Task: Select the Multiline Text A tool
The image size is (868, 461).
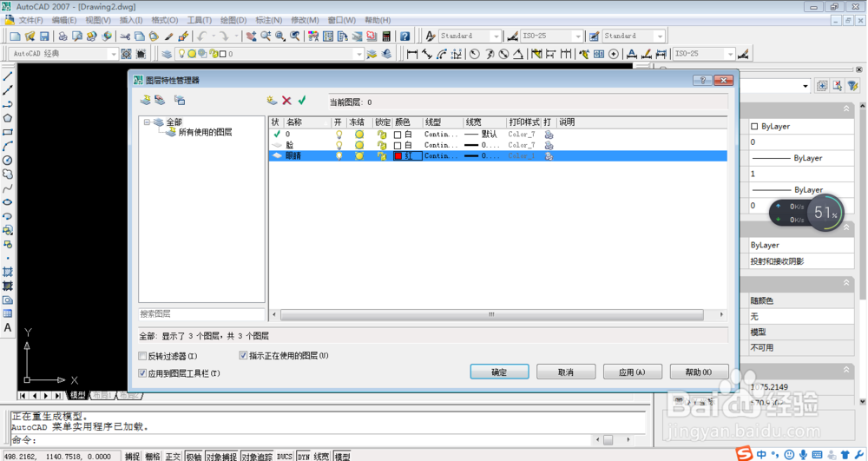Action: 8,327
